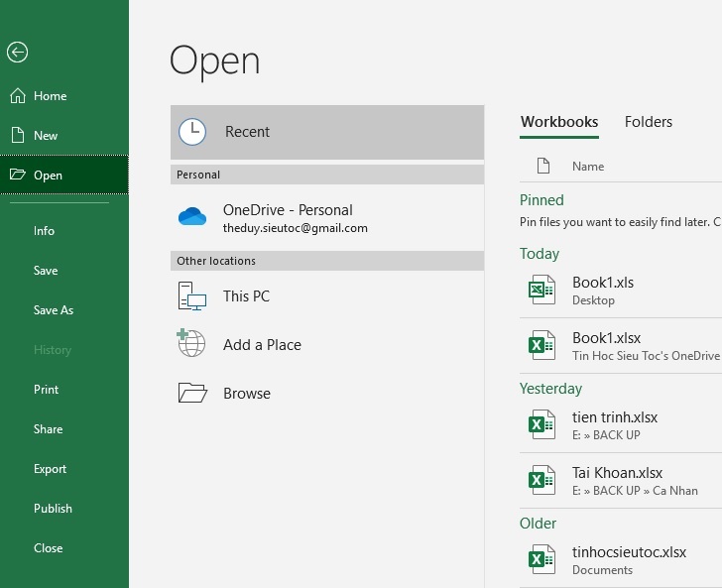The height and width of the screenshot is (588, 722).
Task: Click the OneDrive cloud icon
Action: coord(192,216)
